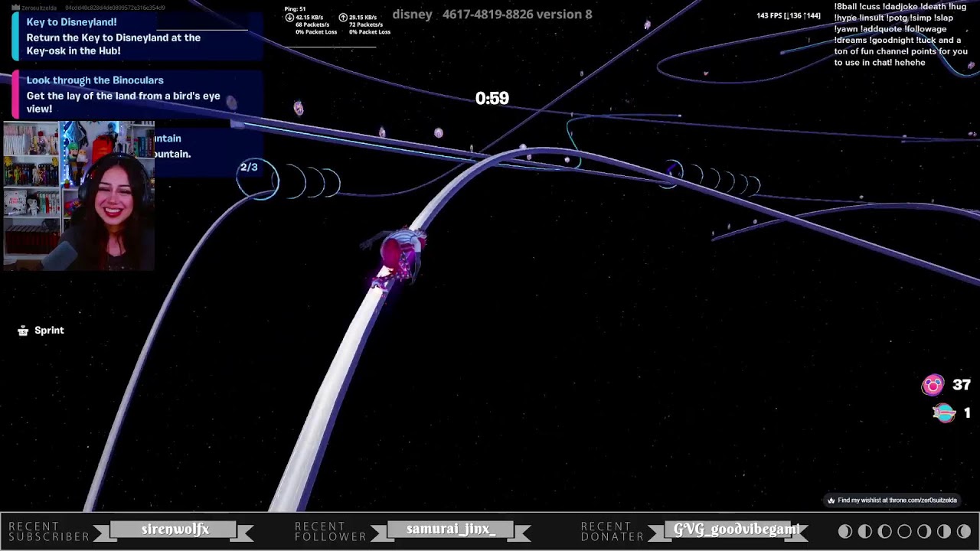The width and height of the screenshot is (980, 551).
Task: Click the first moon phase icon
Action: (x=844, y=531)
